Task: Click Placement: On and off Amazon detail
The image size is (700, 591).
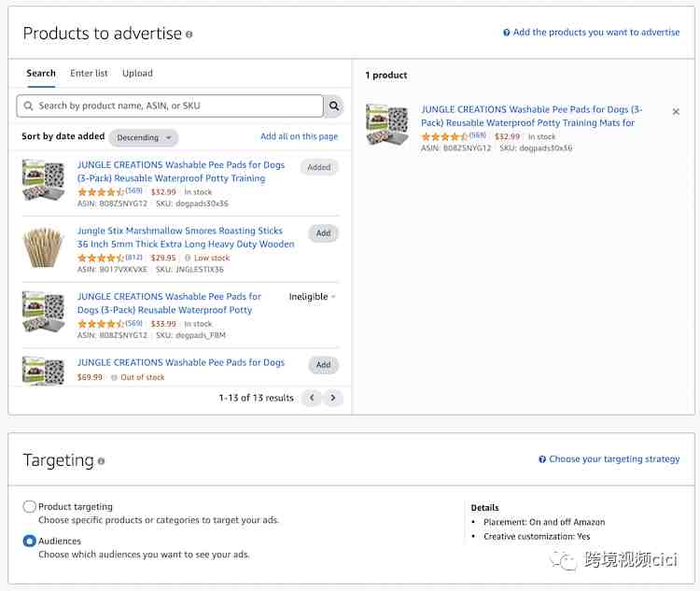Action: [x=544, y=522]
